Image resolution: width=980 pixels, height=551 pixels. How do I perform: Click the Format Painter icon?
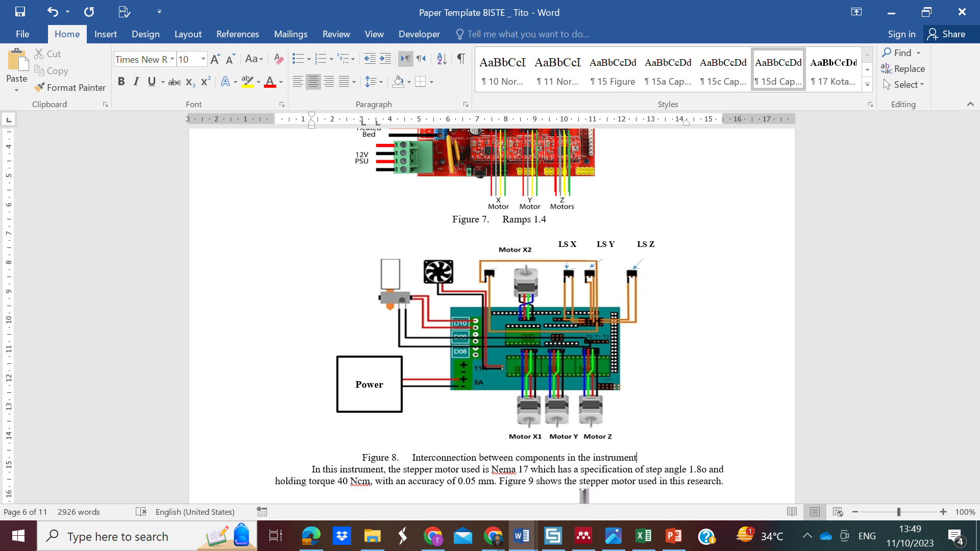click(39, 87)
